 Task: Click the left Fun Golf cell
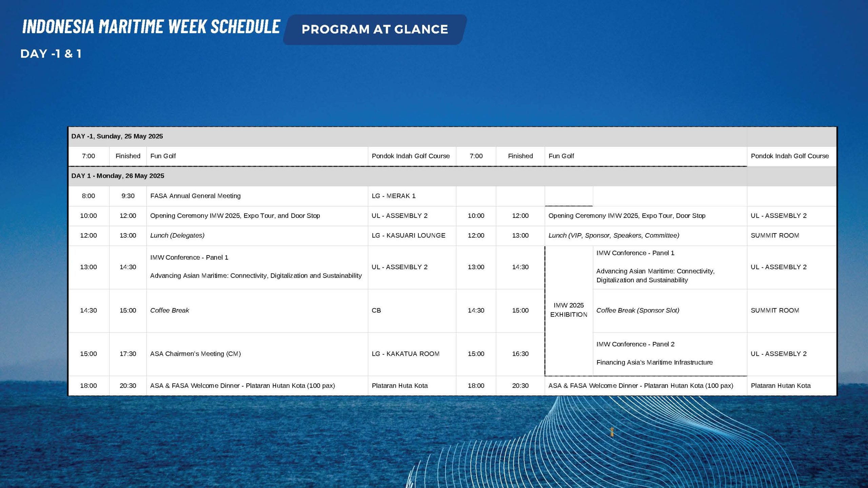(257, 156)
